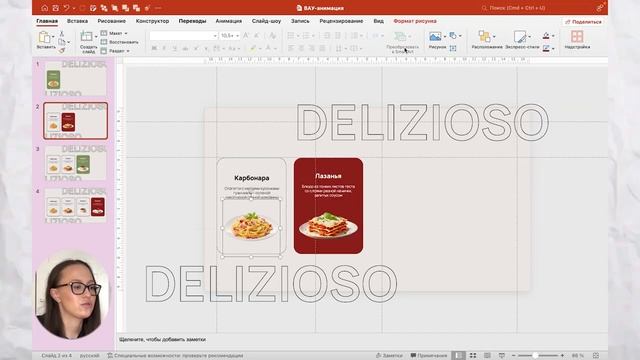640x360 pixels.
Task: Click the Normal view icon in status bar
Action: pyautogui.click(x=458, y=356)
